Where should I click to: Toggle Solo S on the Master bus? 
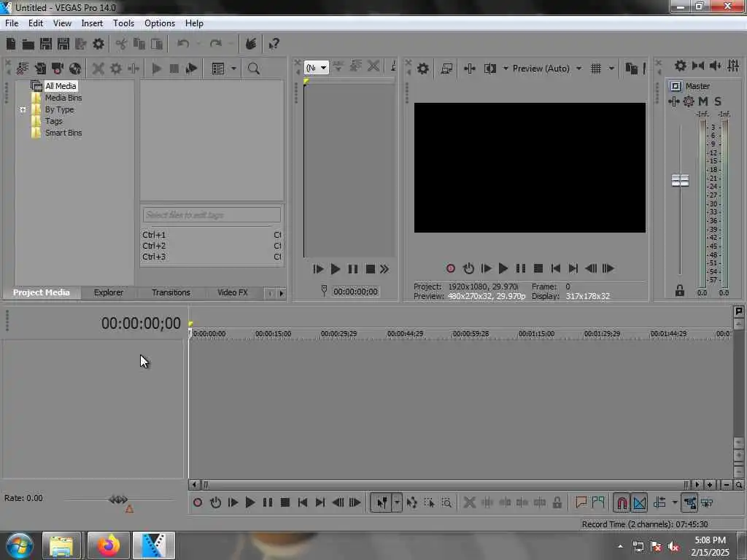[x=718, y=101]
